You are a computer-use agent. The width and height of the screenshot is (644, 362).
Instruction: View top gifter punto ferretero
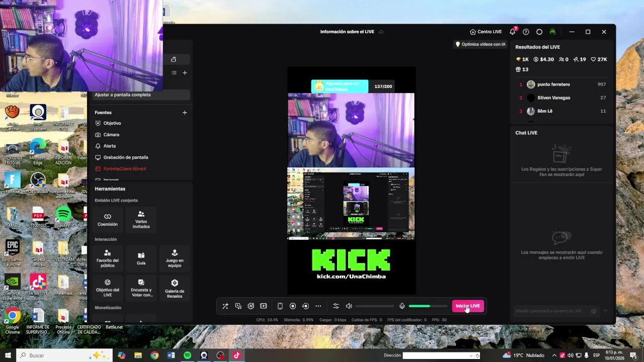pyautogui.click(x=562, y=84)
